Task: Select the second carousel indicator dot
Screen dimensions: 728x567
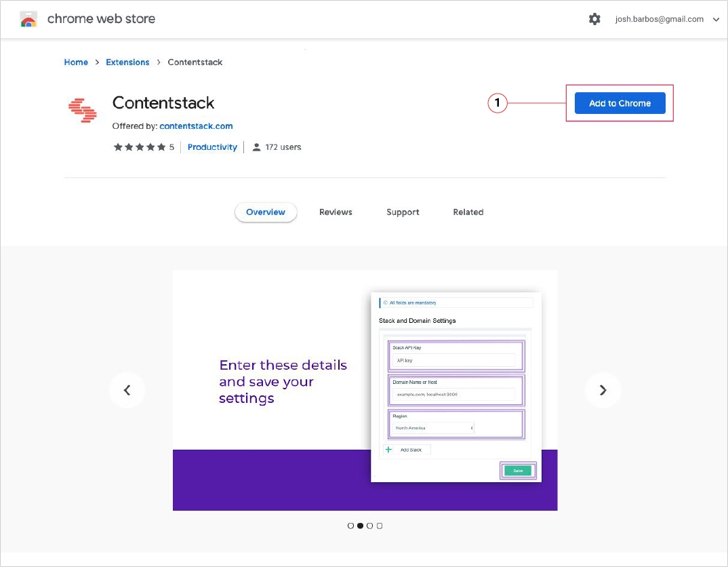Action: pos(361,526)
